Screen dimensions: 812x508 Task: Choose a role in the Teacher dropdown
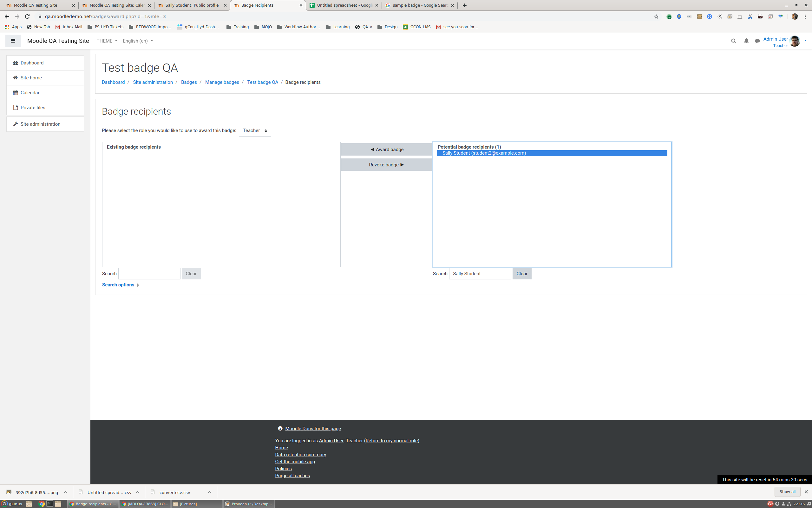click(255, 130)
